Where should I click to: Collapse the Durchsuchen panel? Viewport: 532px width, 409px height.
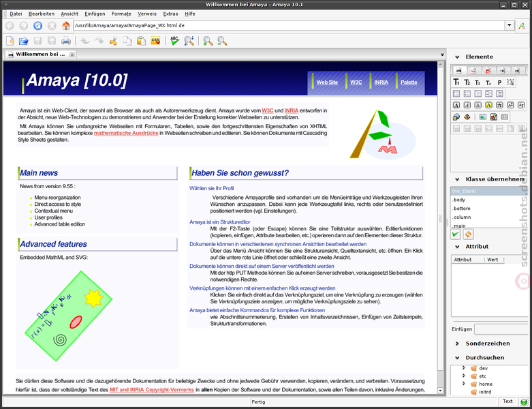(457, 358)
